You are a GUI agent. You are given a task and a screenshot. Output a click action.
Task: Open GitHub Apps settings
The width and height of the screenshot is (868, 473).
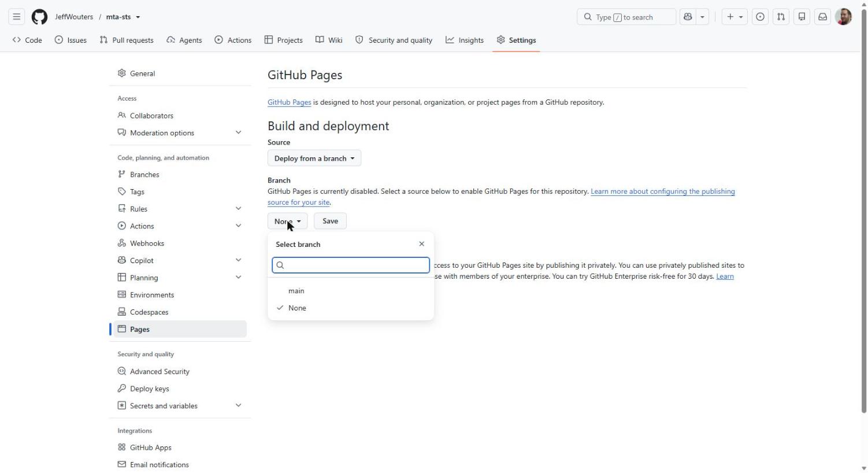coord(180,448)
